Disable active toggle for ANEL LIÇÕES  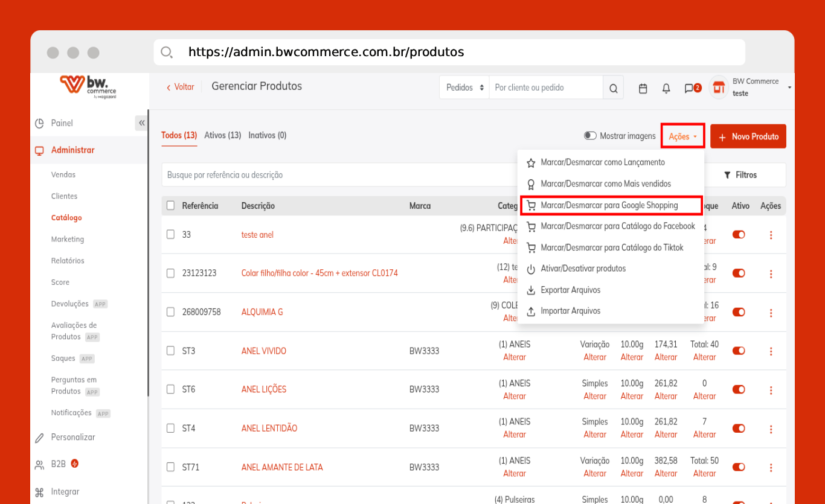click(739, 389)
